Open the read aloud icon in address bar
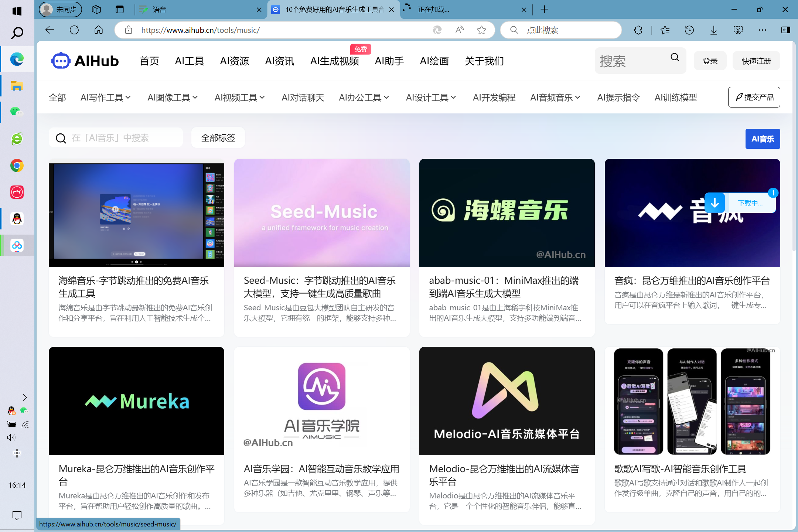The width and height of the screenshot is (798, 532). click(460, 30)
